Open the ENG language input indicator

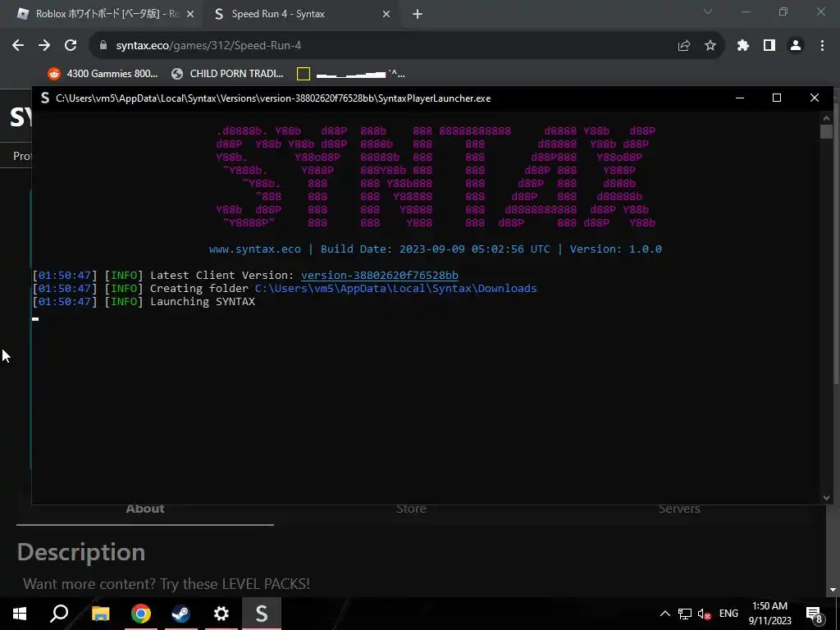tap(728, 614)
